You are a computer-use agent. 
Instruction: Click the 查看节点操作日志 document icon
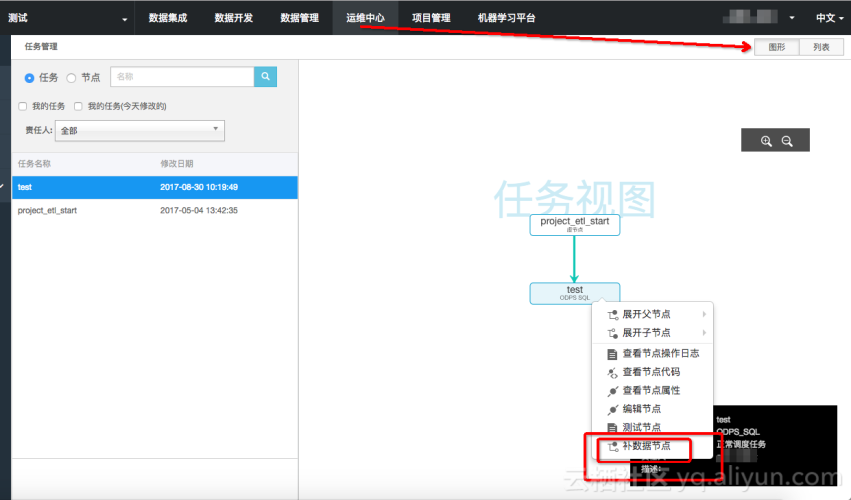[x=613, y=353]
